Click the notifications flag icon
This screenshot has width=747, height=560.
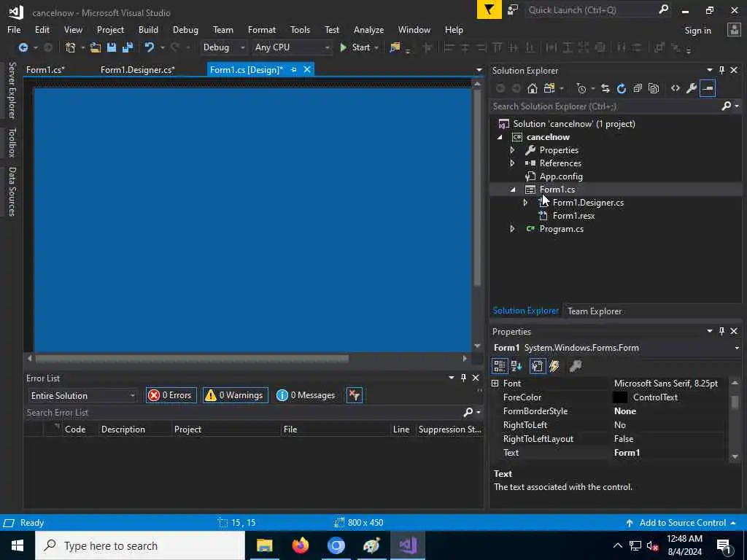pos(489,9)
